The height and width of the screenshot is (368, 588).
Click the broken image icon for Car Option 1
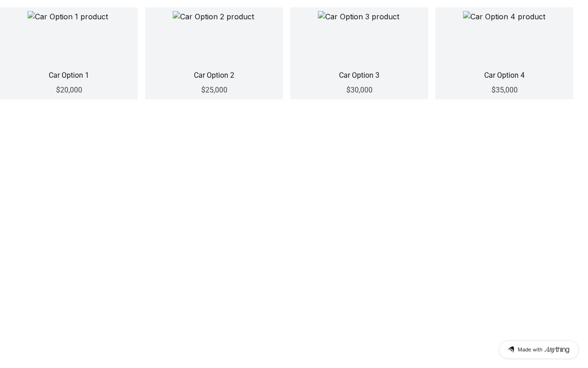click(31, 17)
